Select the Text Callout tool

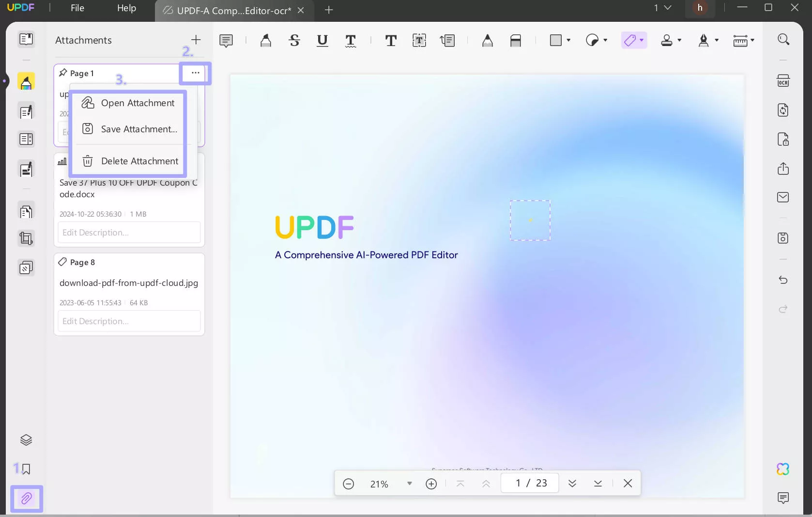(x=448, y=40)
